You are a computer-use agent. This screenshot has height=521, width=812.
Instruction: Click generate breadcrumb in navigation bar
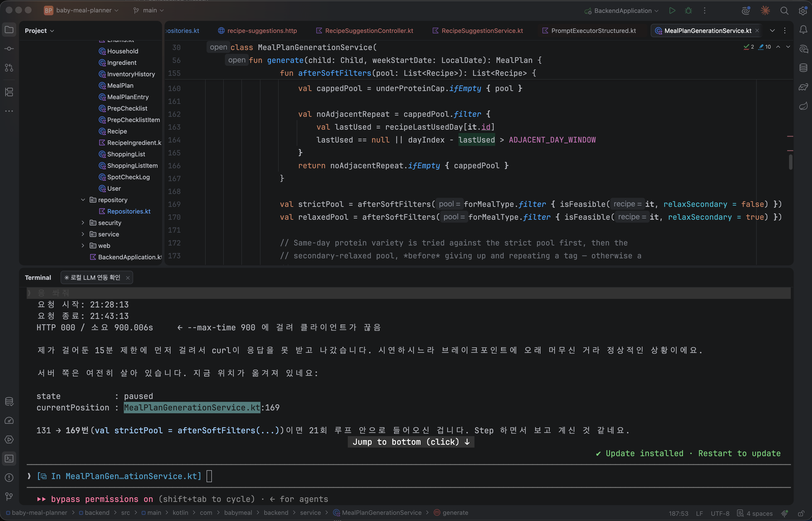point(451,513)
